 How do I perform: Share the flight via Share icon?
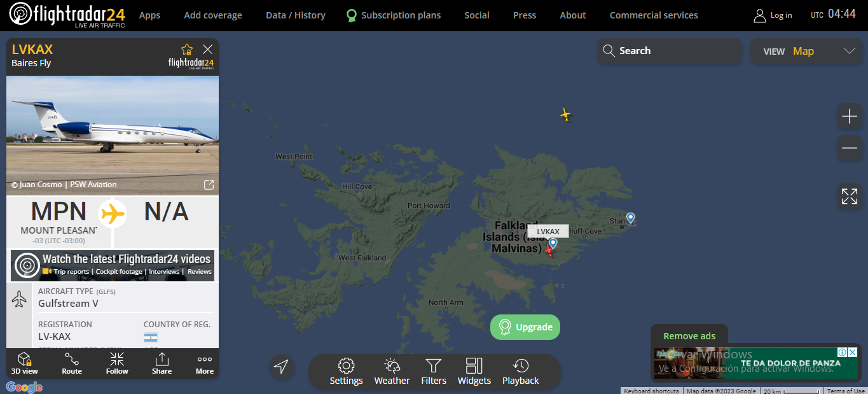pyautogui.click(x=162, y=363)
